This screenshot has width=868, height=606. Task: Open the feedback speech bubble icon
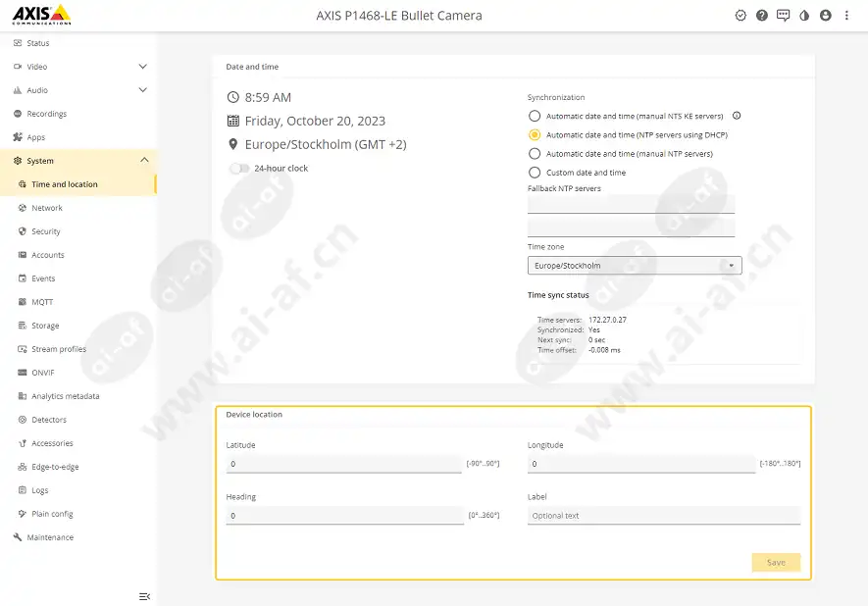(x=783, y=16)
